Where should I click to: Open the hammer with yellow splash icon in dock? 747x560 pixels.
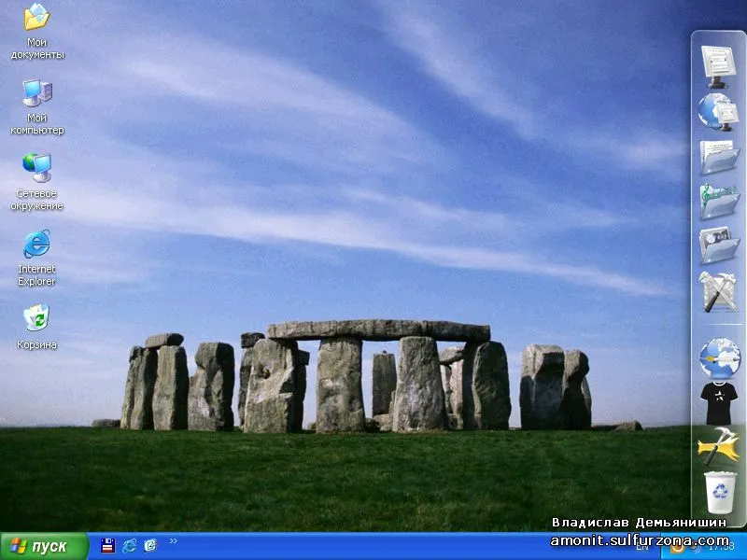[718, 446]
